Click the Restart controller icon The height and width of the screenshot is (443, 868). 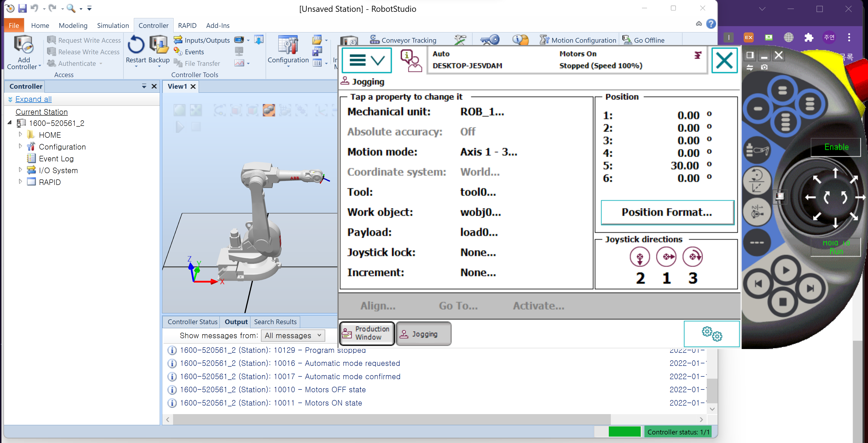[136, 44]
